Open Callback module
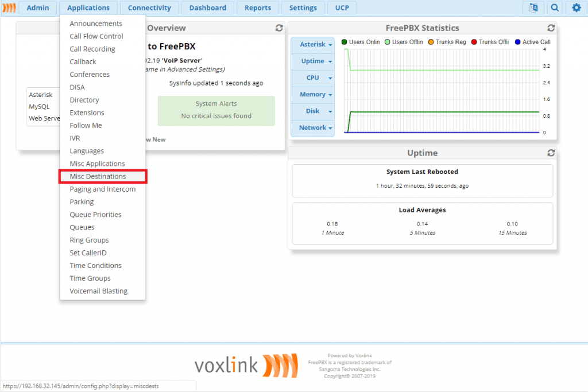Viewport: 588px width, 392px height. point(102,61)
